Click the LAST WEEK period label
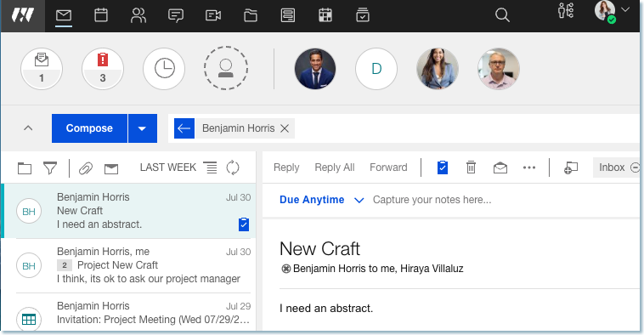This screenshot has width=644, height=335. click(x=168, y=167)
